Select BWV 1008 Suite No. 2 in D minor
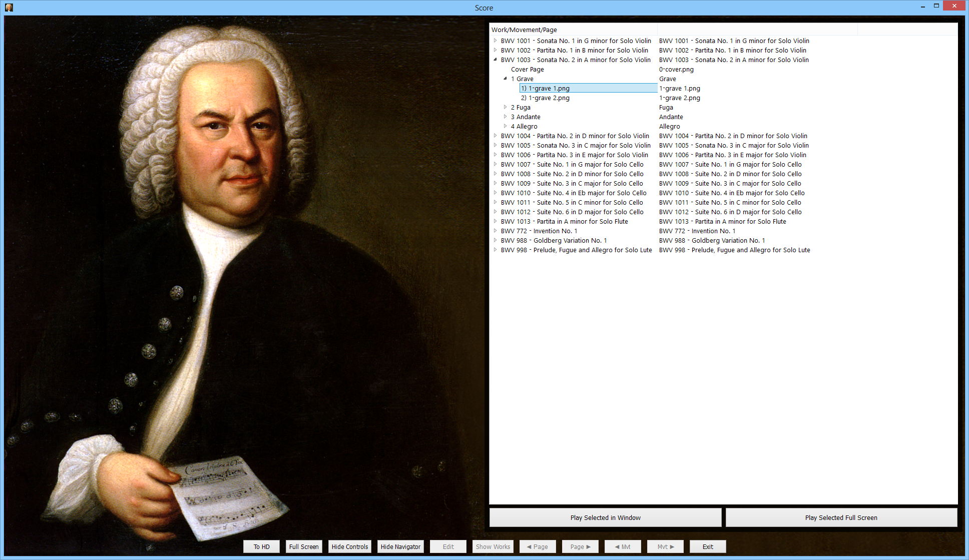 (x=572, y=174)
